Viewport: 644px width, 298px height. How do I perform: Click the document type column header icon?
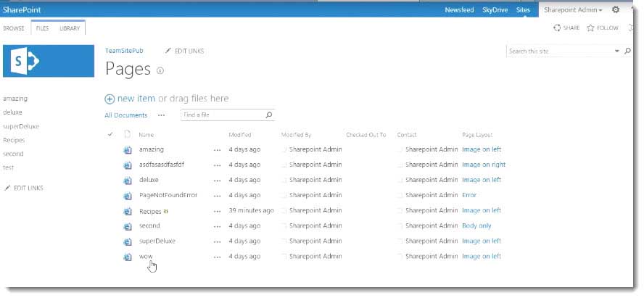click(128, 134)
